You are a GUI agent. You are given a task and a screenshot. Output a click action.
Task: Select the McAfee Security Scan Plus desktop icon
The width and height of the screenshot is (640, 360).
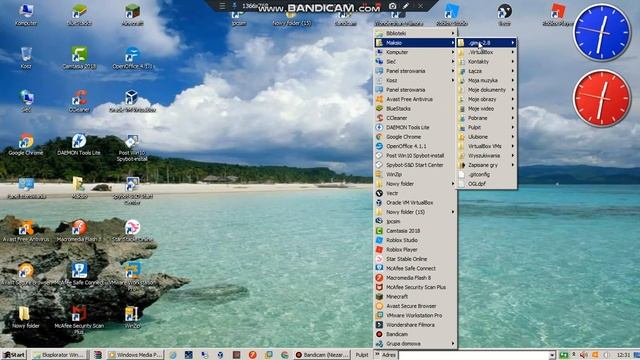click(79, 321)
